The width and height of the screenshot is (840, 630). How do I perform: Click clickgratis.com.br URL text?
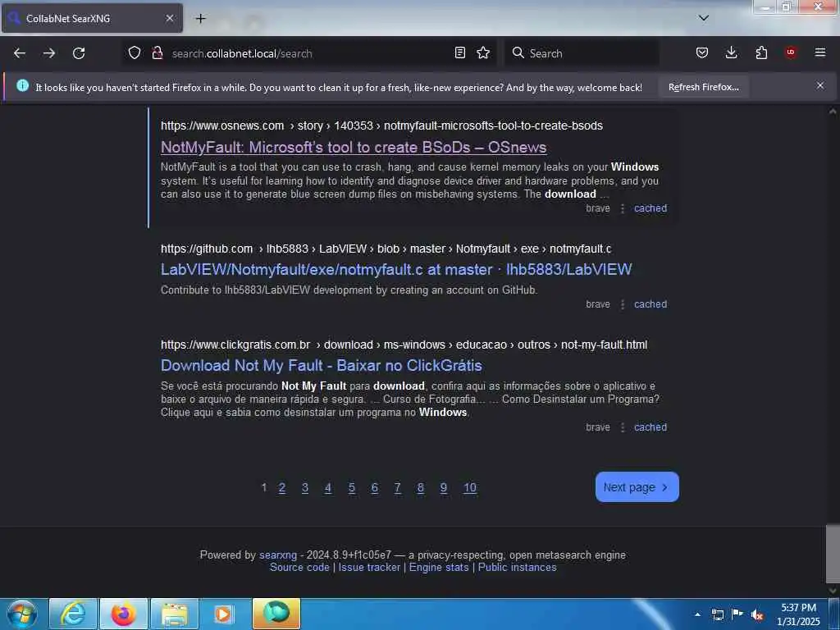[404, 345]
